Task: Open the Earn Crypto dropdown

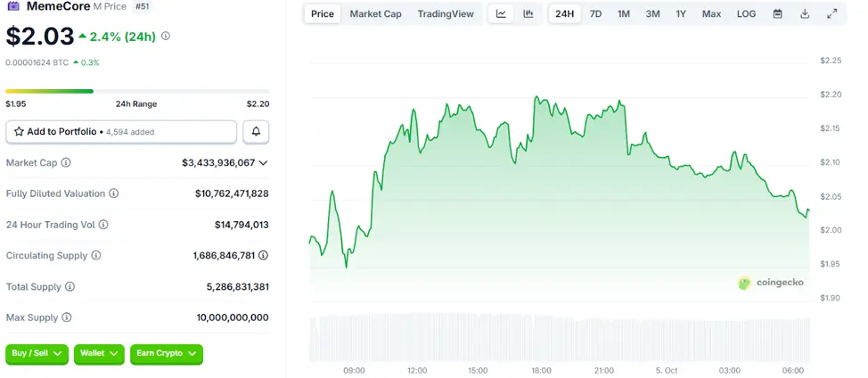Action: tap(166, 354)
